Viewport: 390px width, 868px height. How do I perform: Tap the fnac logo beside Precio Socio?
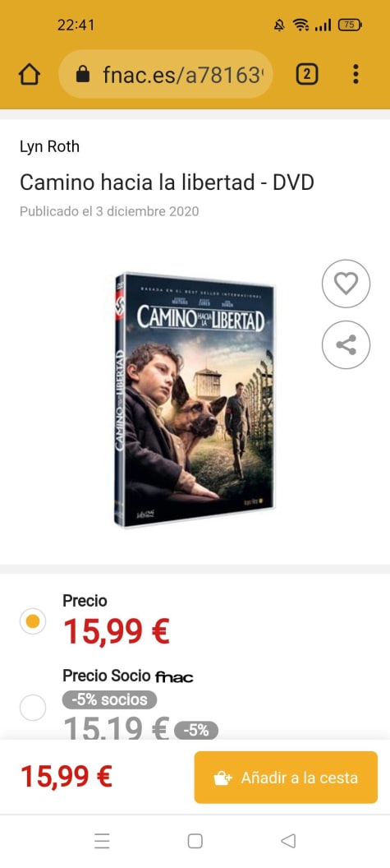(x=174, y=676)
